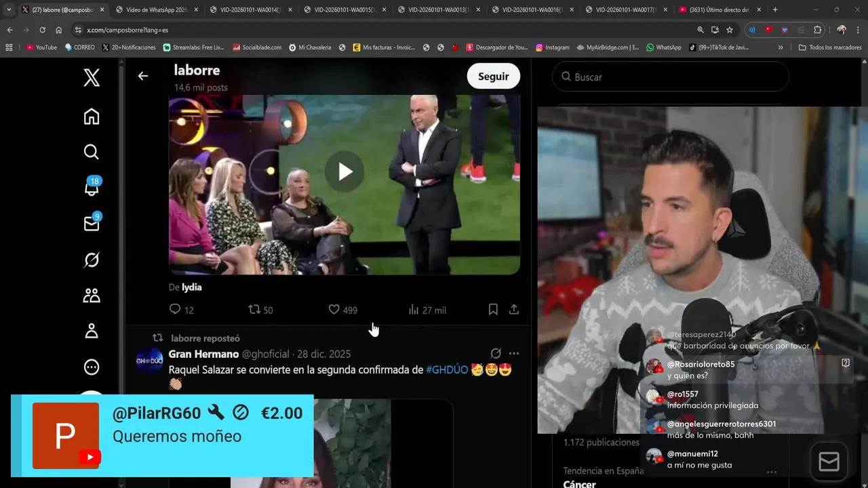Open the CORREO bookmark
Viewport: 868px width, 488px height.
[x=80, y=47]
